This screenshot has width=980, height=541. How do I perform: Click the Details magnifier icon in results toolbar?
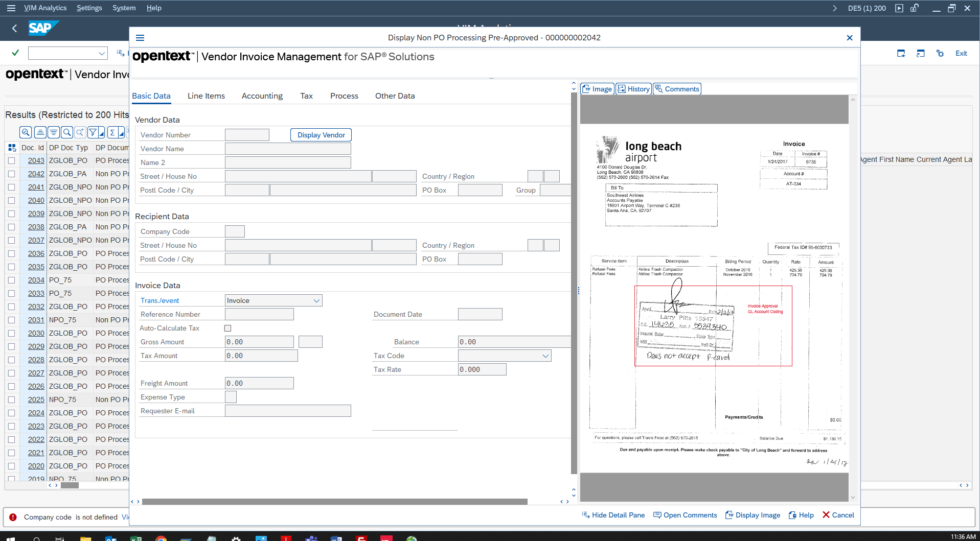[x=26, y=132]
